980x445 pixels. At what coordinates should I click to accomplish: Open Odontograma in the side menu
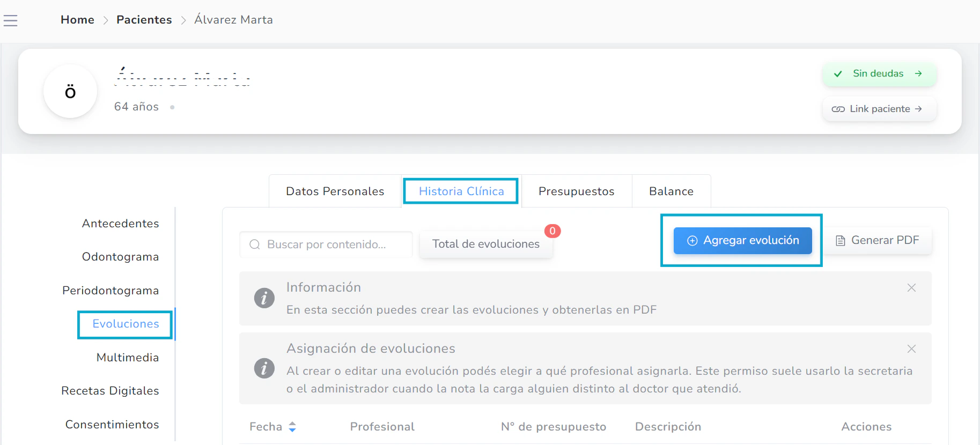pyautogui.click(x=120, y=257)
